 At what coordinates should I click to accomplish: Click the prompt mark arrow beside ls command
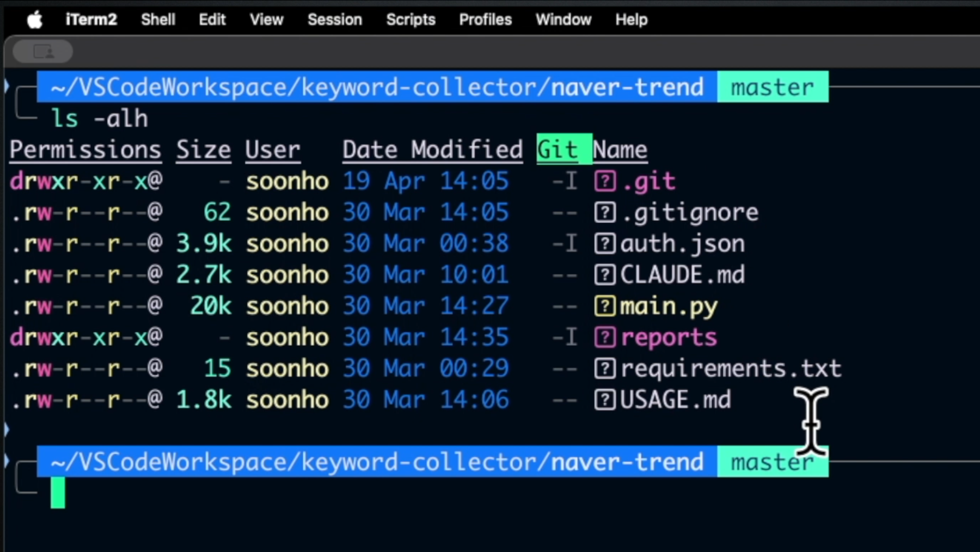pos(7,86)
